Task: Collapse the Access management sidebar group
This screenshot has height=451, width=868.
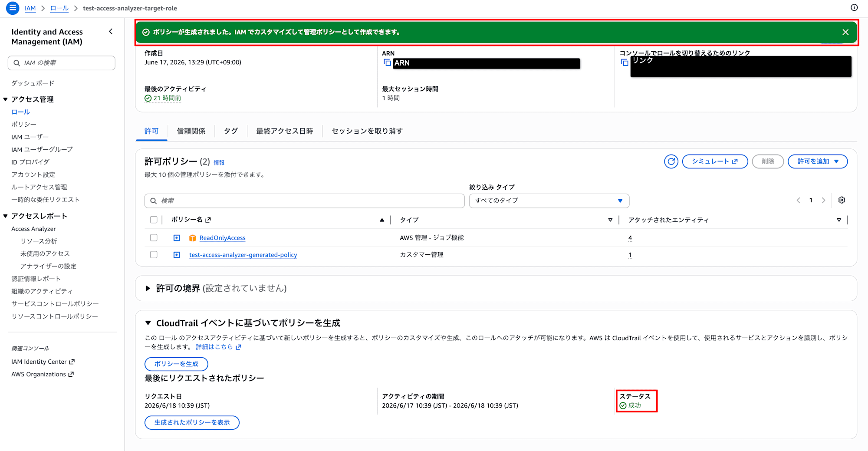Action: 6,99
